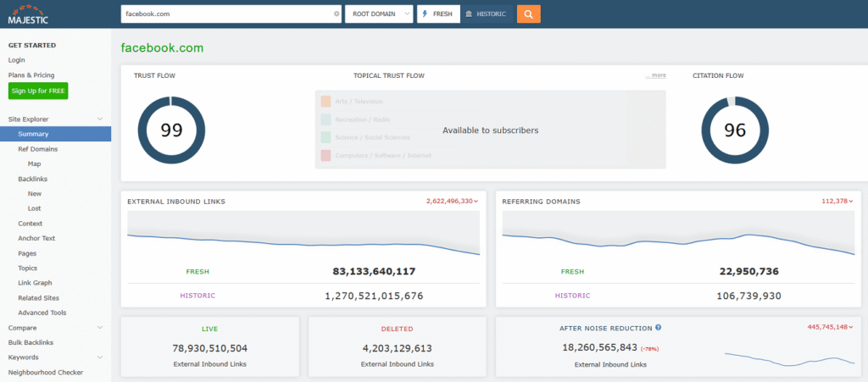Click the Referring Domains trend chart
868x382 pixels.
point(679,234)
